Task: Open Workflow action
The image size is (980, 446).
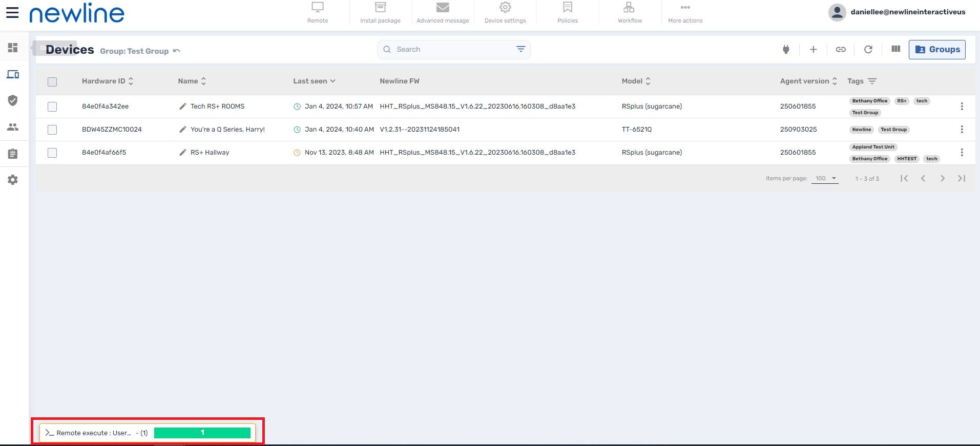Action: [x=630, y=13]
